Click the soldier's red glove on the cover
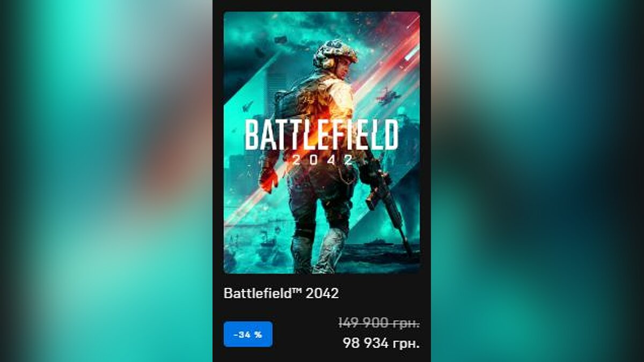Viewport: 644px width, 362px height. [268, 180]
